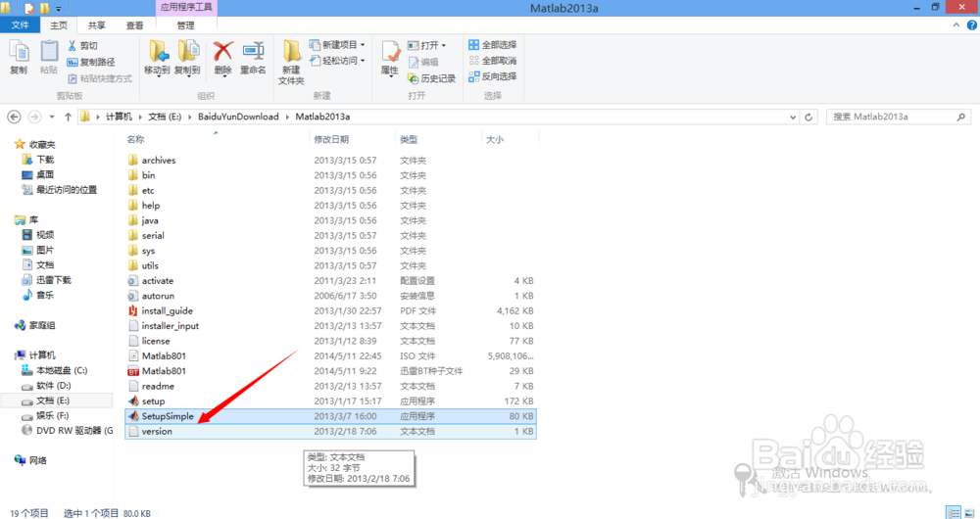Click the 搜索 Matlab2013a search box
Screen dimensions: 980x519
pos(900,117)
